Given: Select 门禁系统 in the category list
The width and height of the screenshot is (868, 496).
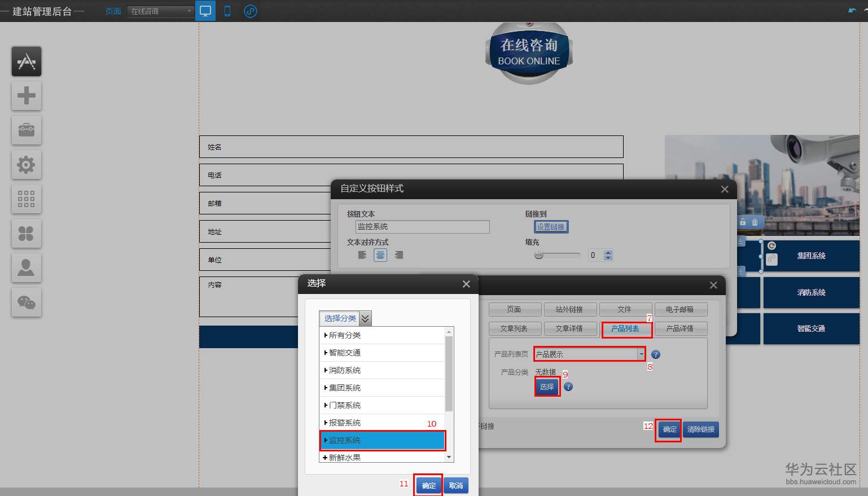Looking at the screenshot, I should coord(382,405).
